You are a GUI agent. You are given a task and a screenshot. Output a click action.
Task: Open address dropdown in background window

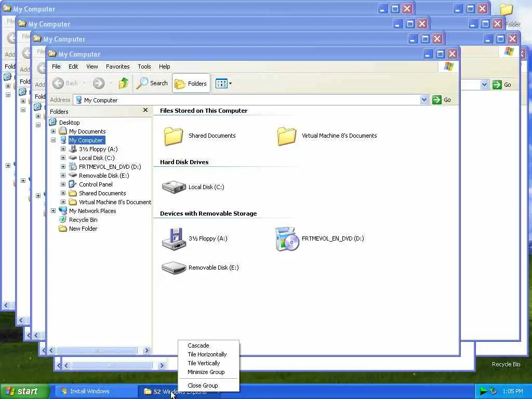click(x=485, y=85)
